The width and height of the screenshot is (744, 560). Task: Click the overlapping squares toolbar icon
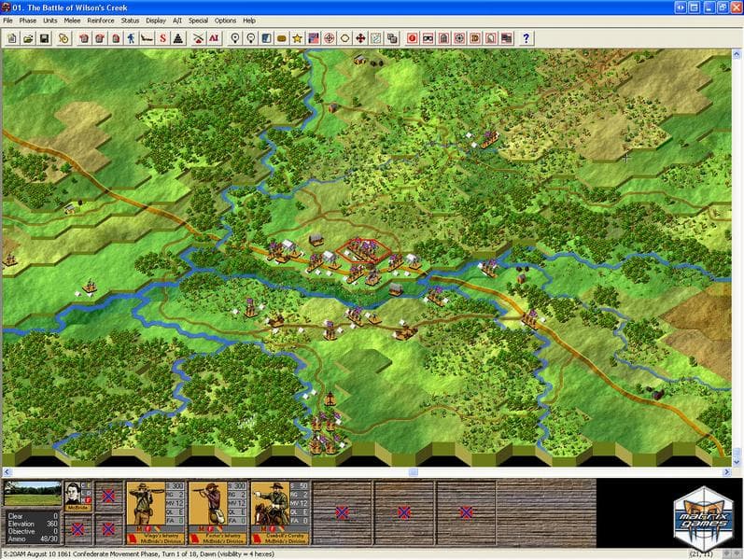pos(392,38)
